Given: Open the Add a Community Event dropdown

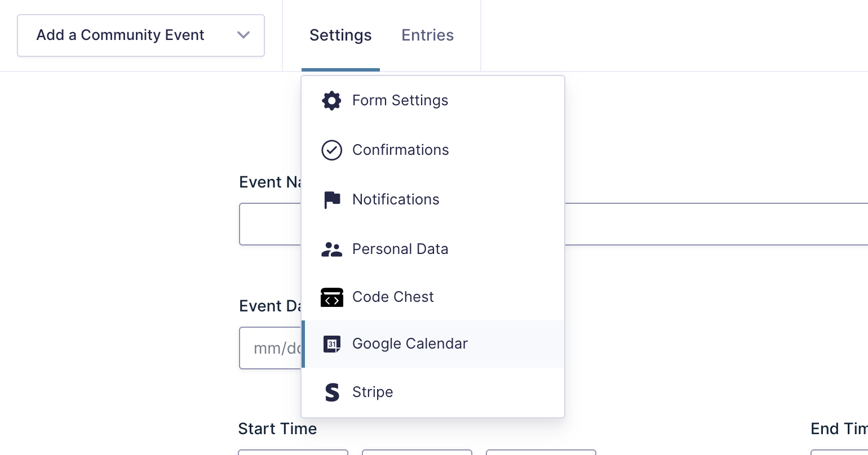Looking at the screenshot, I should coord(121,35).
